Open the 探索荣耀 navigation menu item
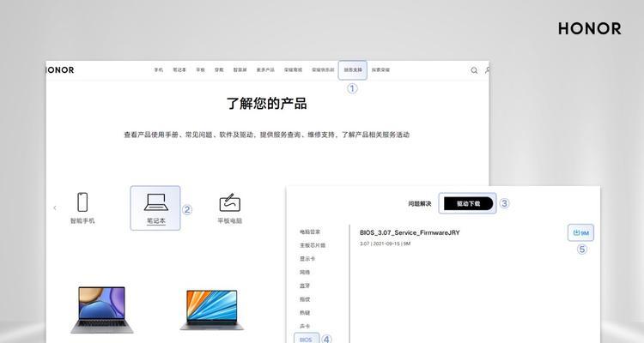The height and width of the screenshot is (343, 644). pyautogui.click(x=380, y=70)
